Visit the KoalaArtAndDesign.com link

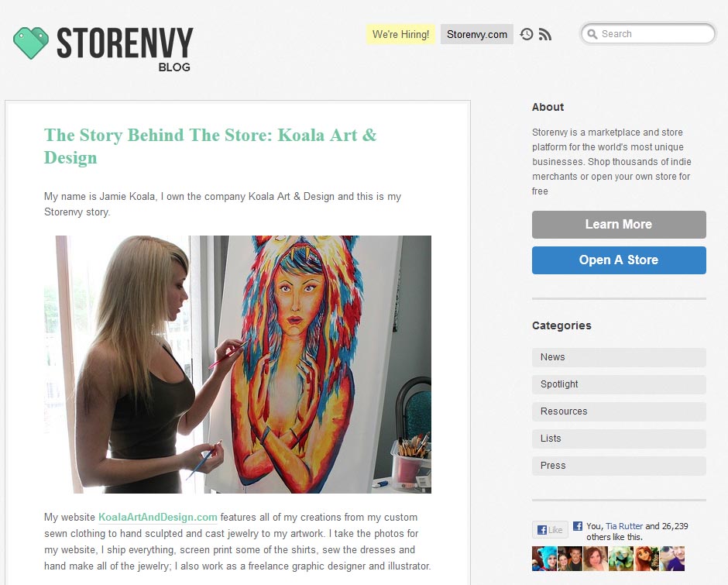pos(158,517)
